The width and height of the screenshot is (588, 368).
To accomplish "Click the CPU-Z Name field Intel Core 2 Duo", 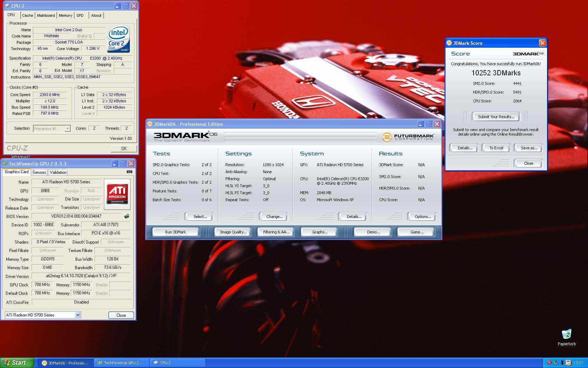I will click(x=69, y=30).
